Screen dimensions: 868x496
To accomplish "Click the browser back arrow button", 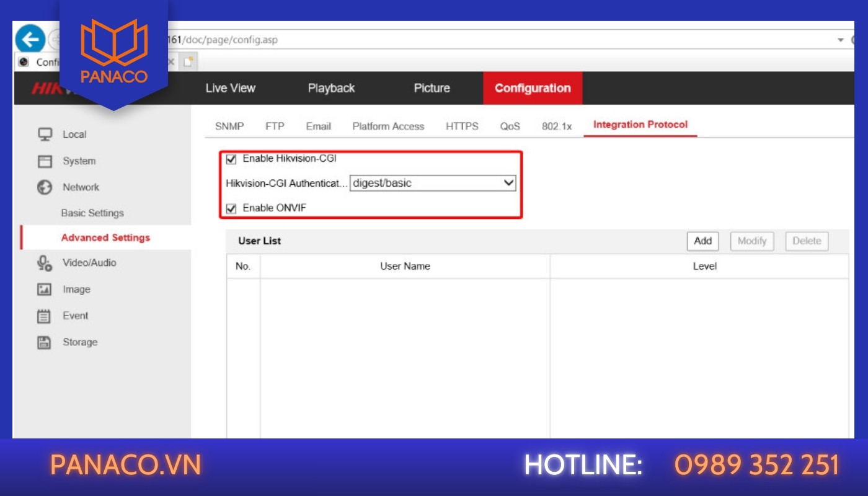I will click(x=30, y=39).
